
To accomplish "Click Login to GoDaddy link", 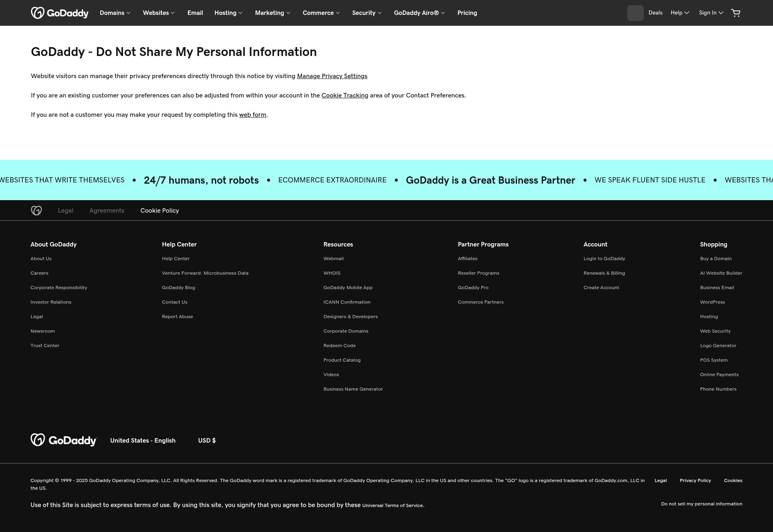I will point(604,259).
